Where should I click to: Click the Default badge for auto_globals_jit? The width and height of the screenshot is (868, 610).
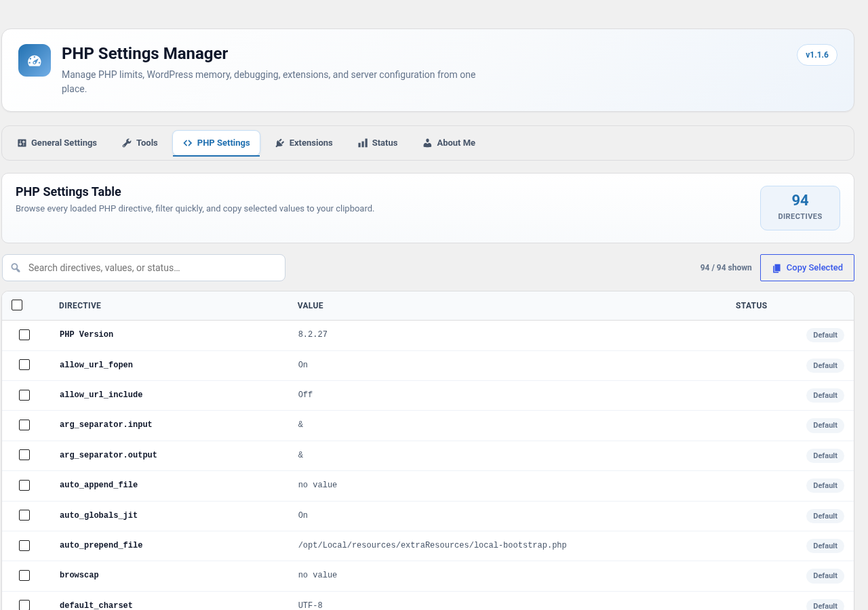coord(825,516)
